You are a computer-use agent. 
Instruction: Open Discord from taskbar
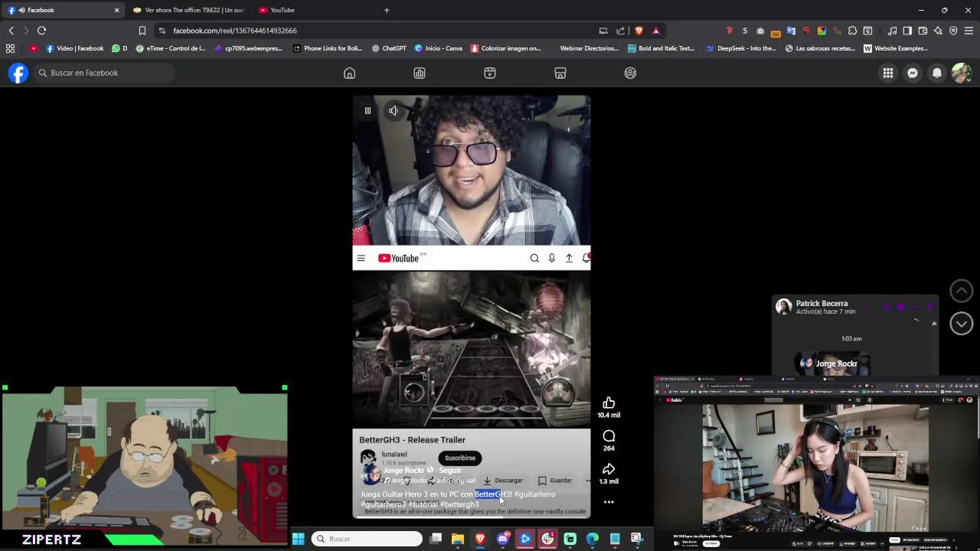tap(502, 539)
